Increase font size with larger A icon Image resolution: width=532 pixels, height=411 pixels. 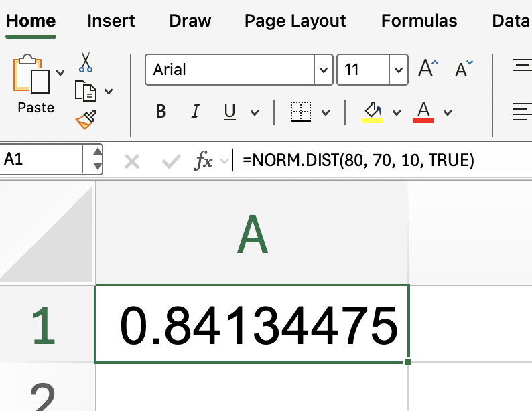point(427,69)
